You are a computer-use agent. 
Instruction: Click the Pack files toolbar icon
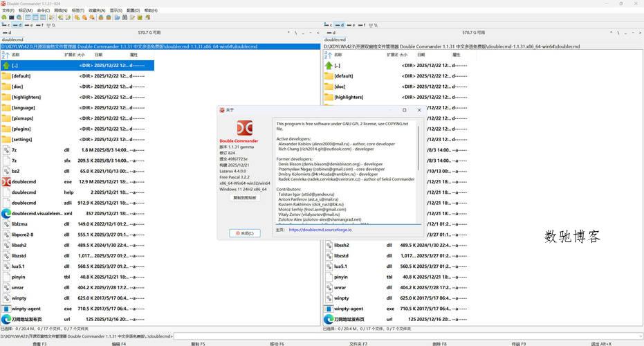[100, 17]
